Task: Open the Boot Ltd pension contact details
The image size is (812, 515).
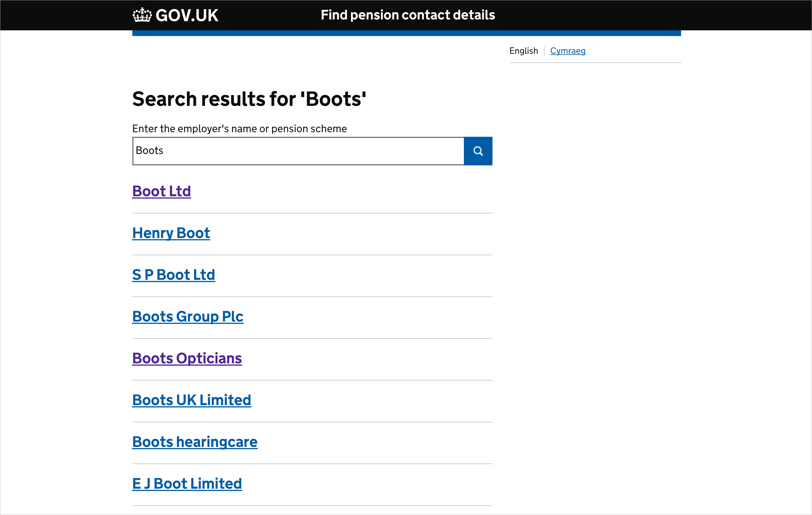Action: [x=161, y=191]
